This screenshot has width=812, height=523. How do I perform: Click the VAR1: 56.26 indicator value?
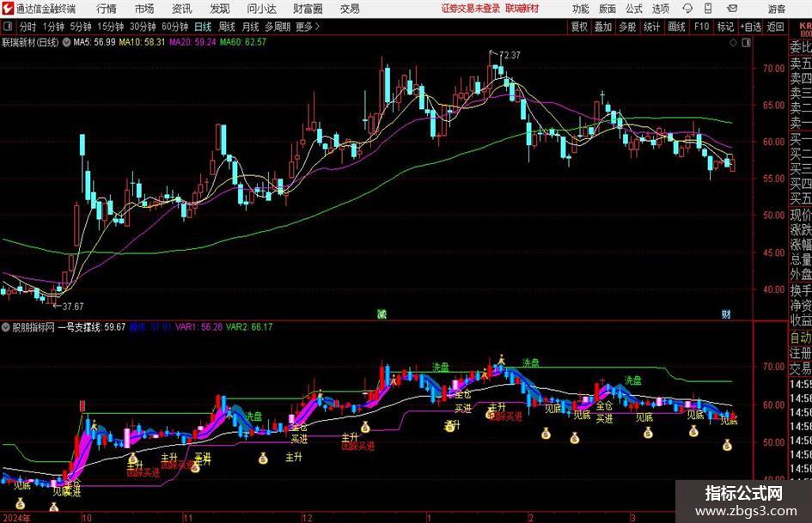[198, 327]
